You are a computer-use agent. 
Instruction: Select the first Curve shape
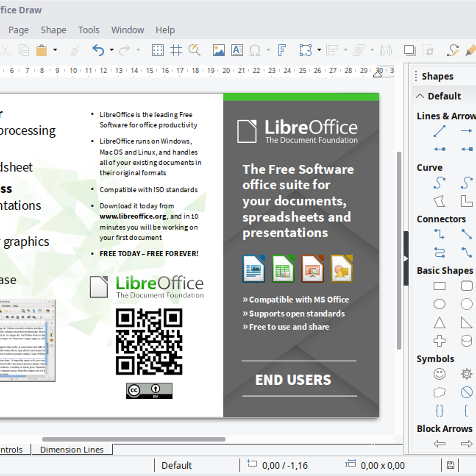click(x=439, y=183)
